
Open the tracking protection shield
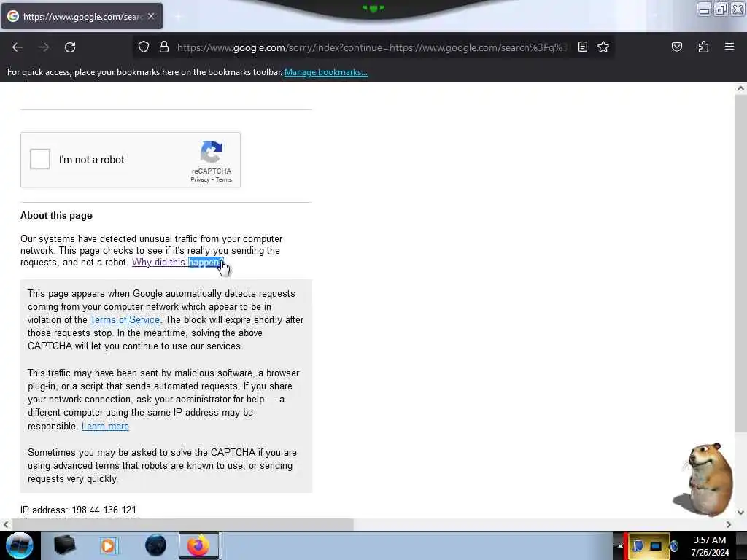144,47
